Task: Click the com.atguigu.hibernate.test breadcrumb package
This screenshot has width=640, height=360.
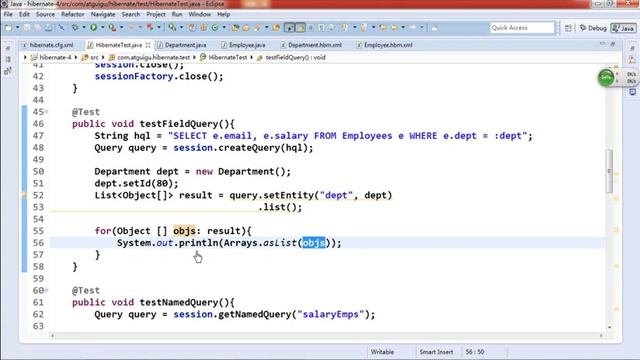Action: point(149,58)
